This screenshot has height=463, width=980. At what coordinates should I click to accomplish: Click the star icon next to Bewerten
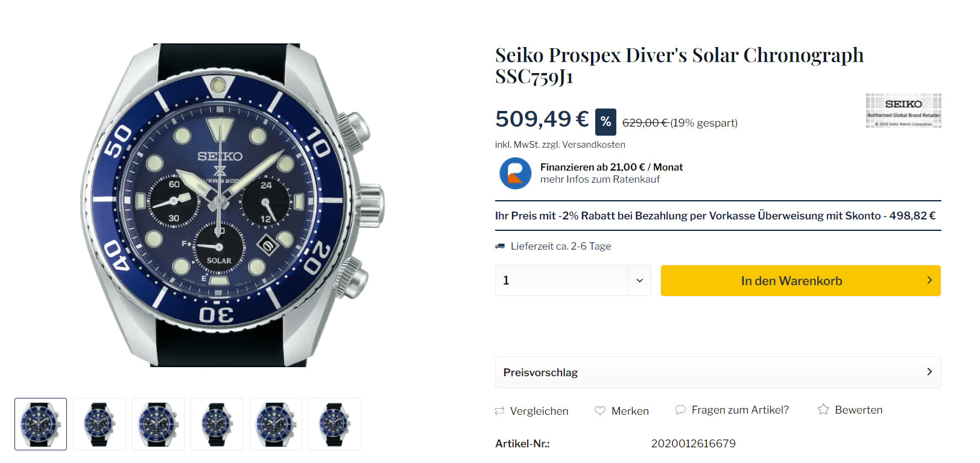coord(823,410)
